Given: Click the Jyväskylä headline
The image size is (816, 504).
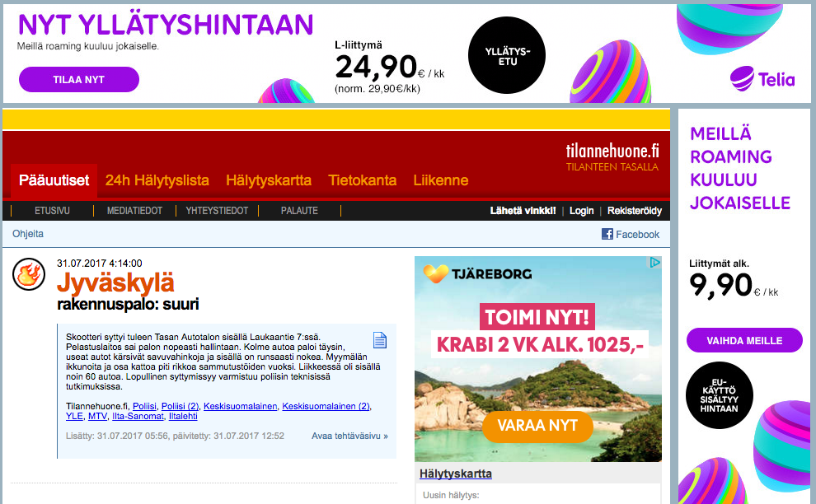Looking at the screenshot, I should tap(115, 283).
